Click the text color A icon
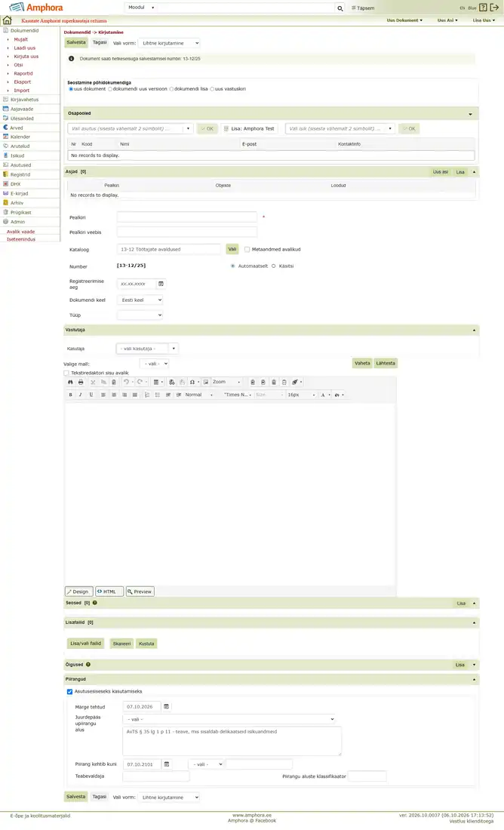The width and height of the screenshot is (504, 830). pyautogui.click(x=322, y=395)
